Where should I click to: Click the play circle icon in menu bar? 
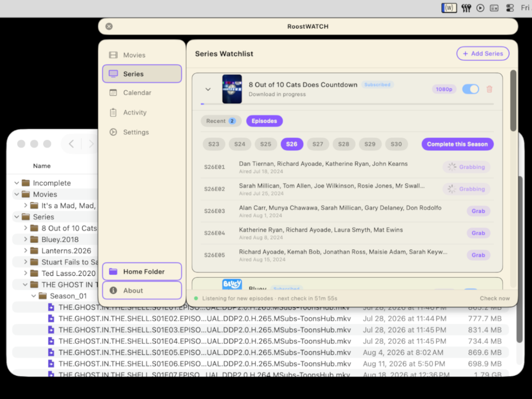coord(480,8)
